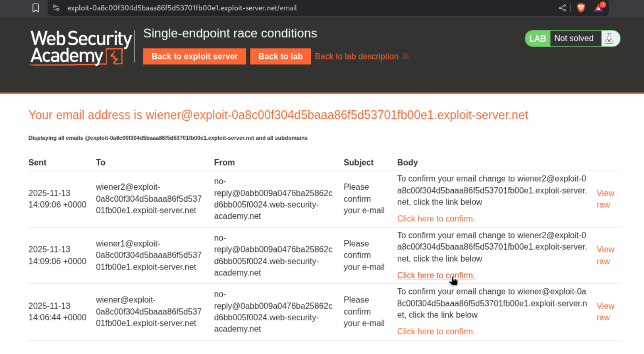Click the green LAB badge label

(x=537, y=39)
